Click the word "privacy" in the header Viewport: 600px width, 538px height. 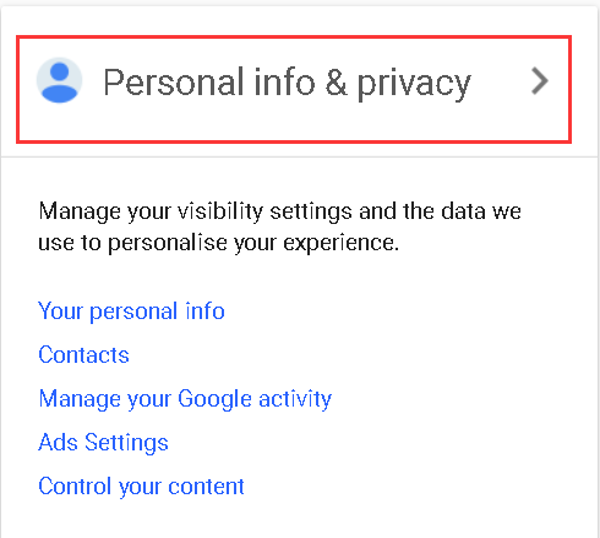tap(413, 83)
